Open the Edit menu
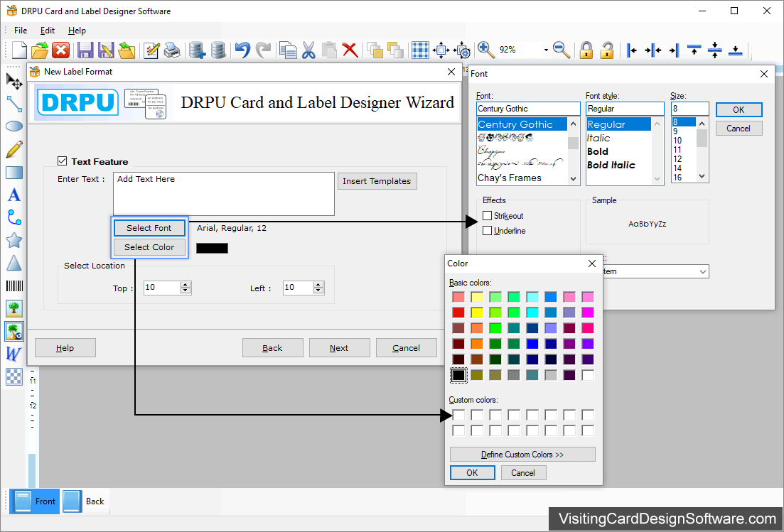 48,31
